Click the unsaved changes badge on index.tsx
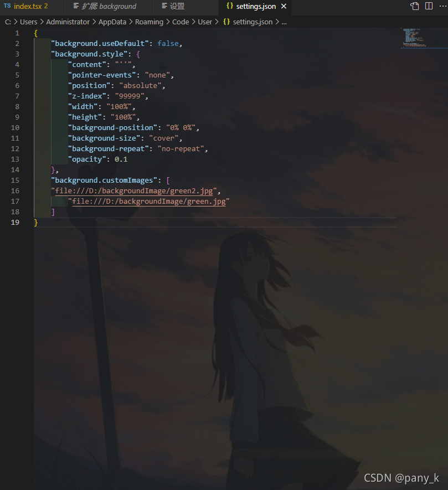The image size is (448, 490). tap(45, 7)
